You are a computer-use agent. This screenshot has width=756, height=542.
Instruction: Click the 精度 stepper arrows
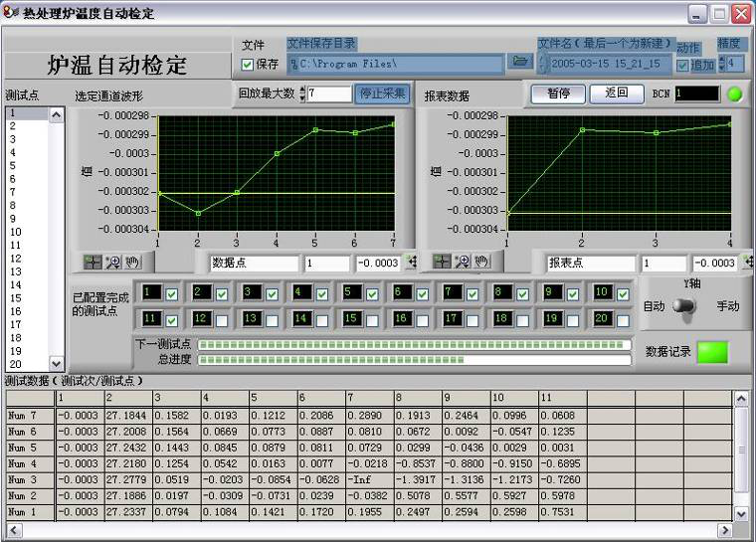(x=722, y=64)
